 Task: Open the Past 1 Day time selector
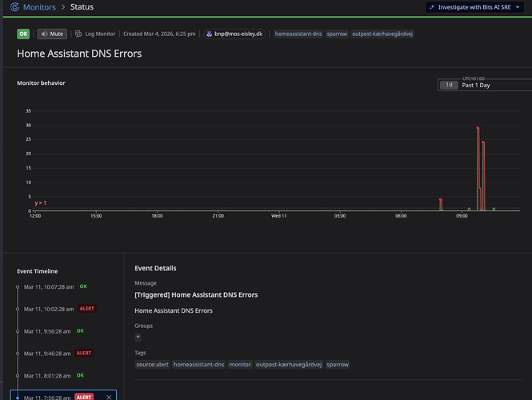[486, 85]
